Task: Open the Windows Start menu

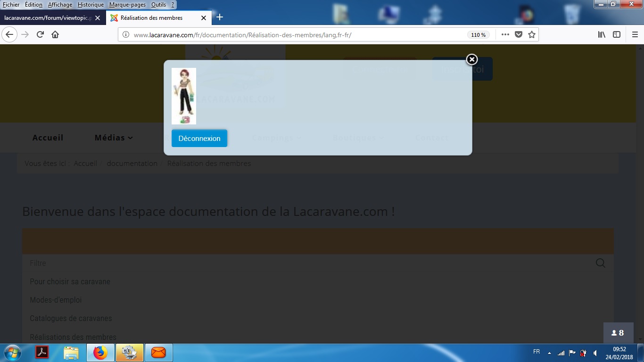Action: [12, 353]
